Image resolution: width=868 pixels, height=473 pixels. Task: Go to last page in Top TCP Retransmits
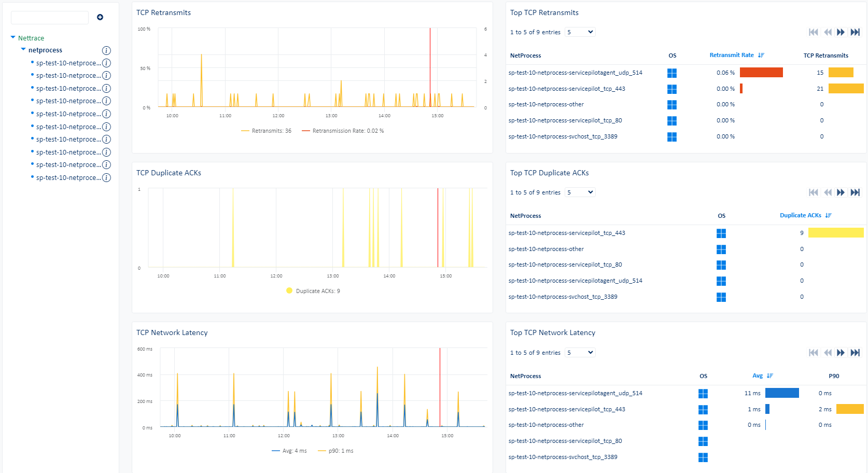click(855, 32)
